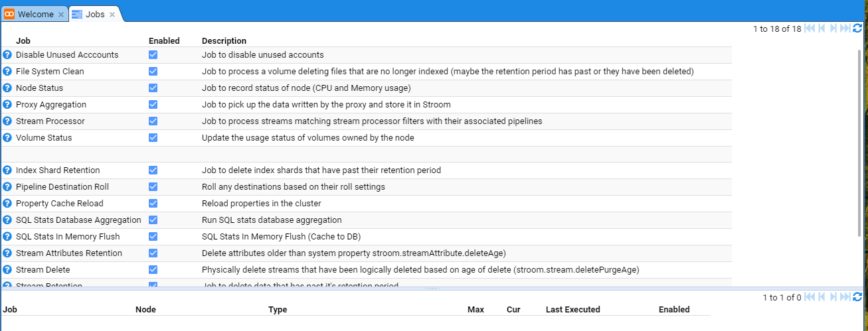Image resolution: width=868 pixels, height=331 pixels.
Task: Open help for the Node Status job
Action: pyautogui.click(x=7, y=88)
